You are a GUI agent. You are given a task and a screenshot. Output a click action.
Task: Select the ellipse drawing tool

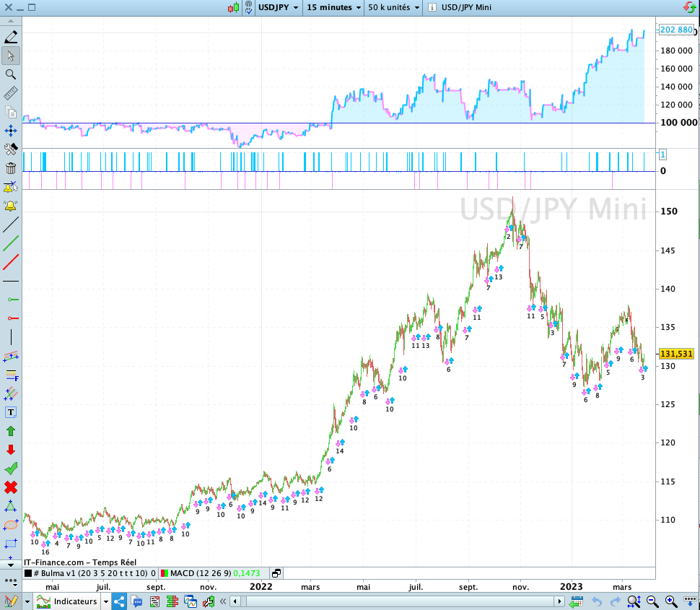coord(11,525)
